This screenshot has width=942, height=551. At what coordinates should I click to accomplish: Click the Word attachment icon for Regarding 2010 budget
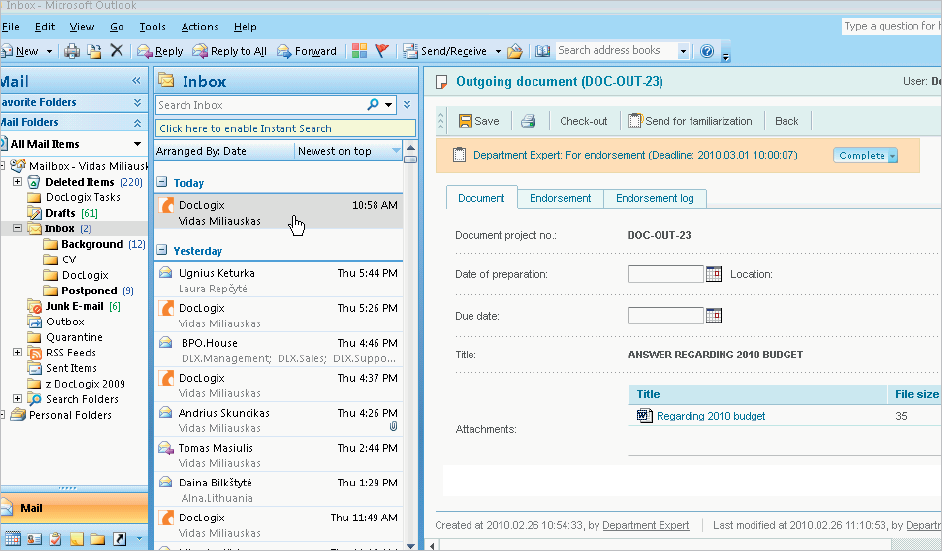coord(645,415)
